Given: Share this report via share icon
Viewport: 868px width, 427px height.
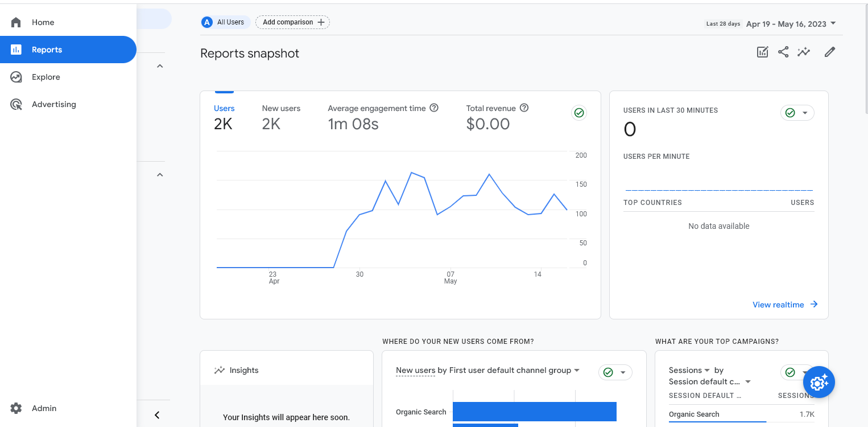Looking at the screenshot, I should (x=783, y=52).
